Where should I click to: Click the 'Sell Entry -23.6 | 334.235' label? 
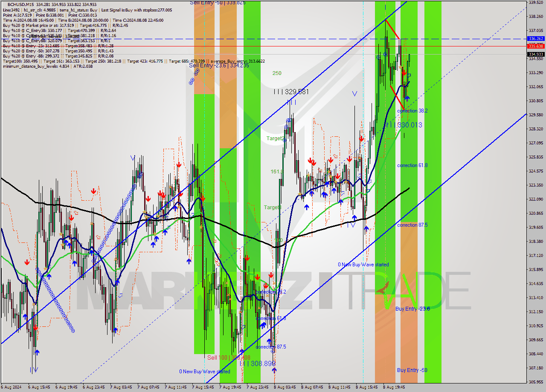click(219, 65)
